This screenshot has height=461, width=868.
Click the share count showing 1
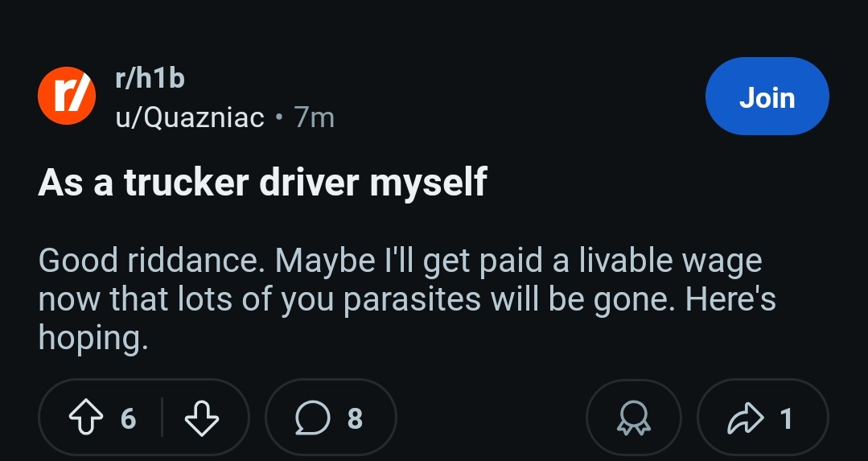pos(786,418)
